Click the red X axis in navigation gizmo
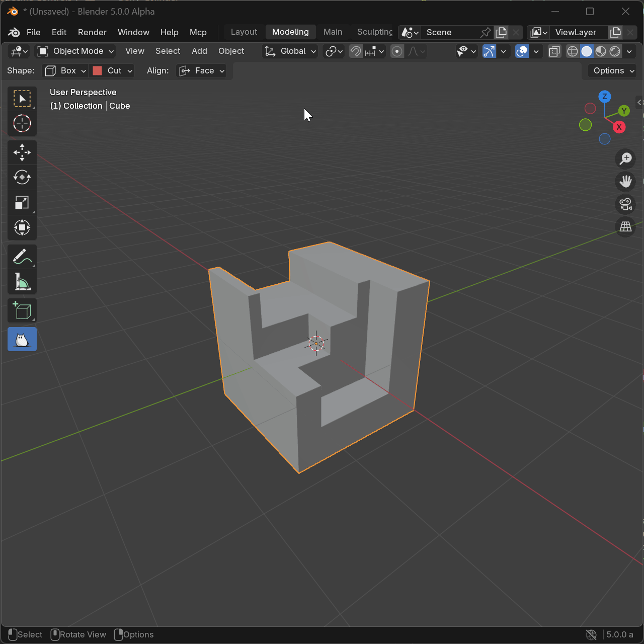 point(619,127)
